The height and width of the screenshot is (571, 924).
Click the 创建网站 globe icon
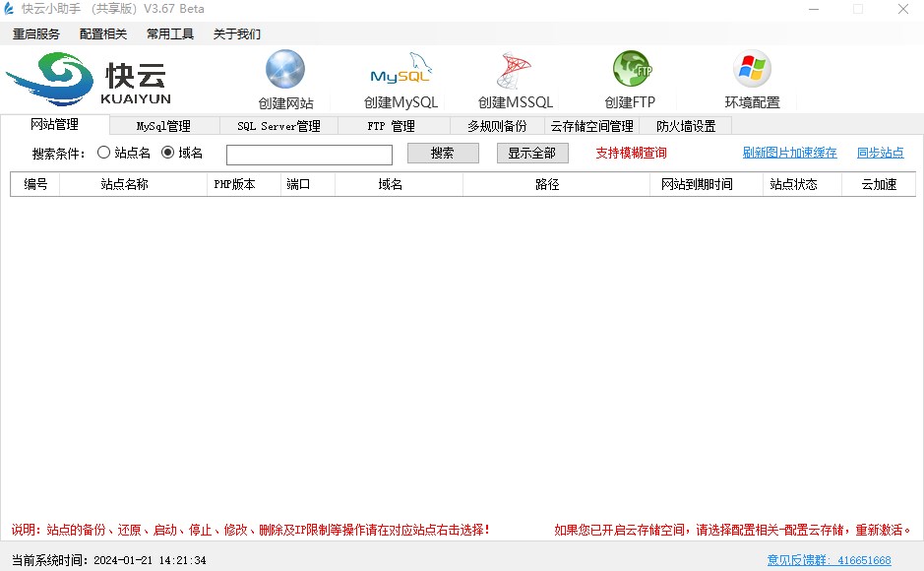284,72
